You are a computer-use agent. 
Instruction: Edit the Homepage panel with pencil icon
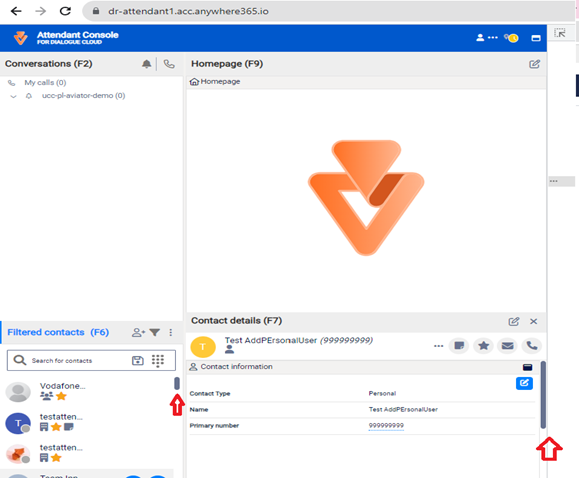[x=534, y=64]
